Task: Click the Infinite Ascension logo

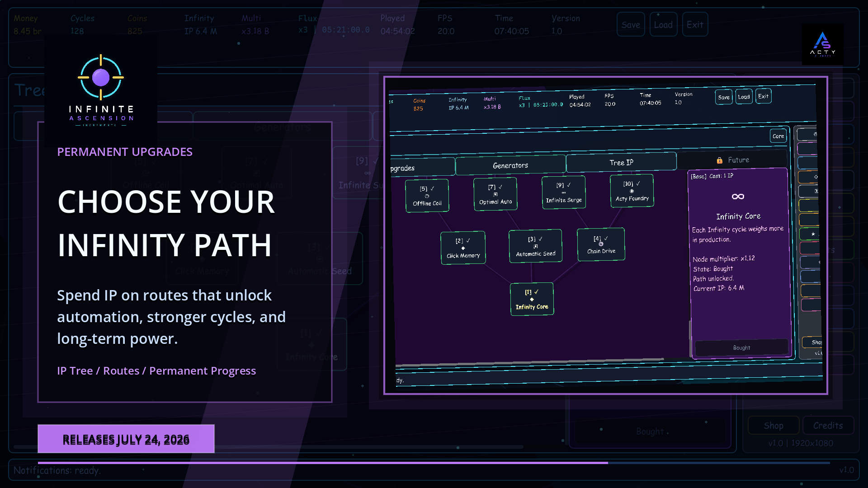Action: tap(101, 90)
